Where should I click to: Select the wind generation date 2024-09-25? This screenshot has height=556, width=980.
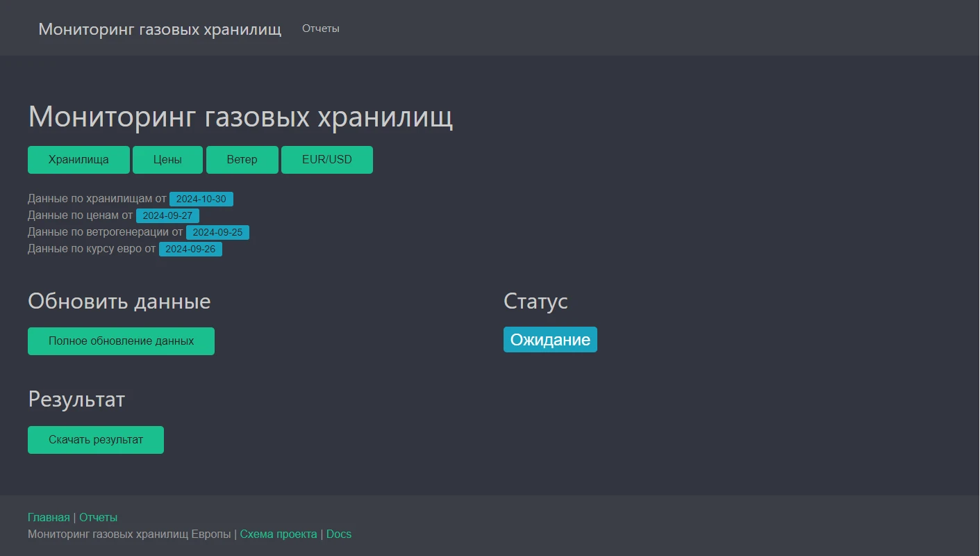click(218, 232)
